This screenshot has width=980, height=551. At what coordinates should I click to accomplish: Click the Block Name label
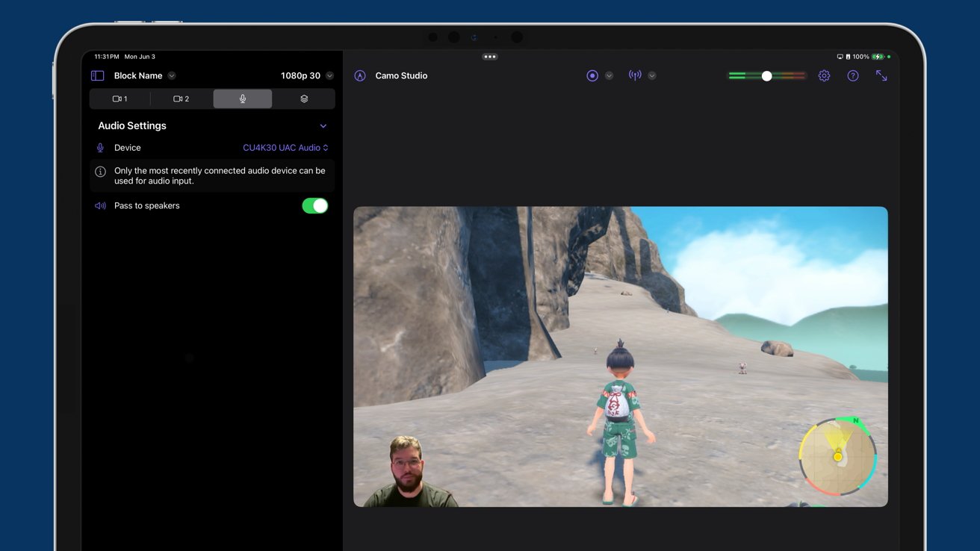138,75
